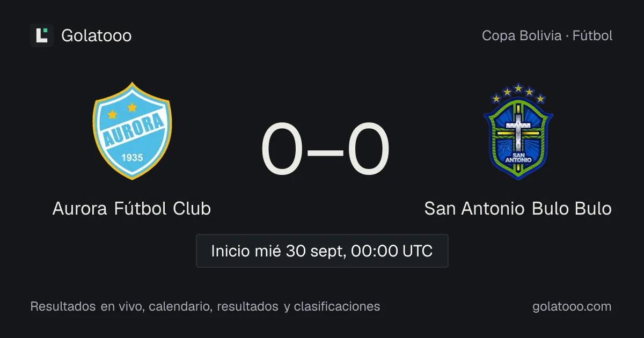Image resolution: width=644 pixels, height=338 pixels.
Task: Select the Aurora club crest
Action: point(132,130)
